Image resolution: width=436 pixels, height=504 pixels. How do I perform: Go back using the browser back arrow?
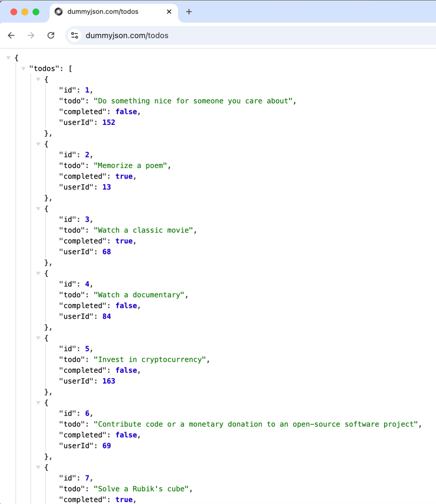[11, 35]
